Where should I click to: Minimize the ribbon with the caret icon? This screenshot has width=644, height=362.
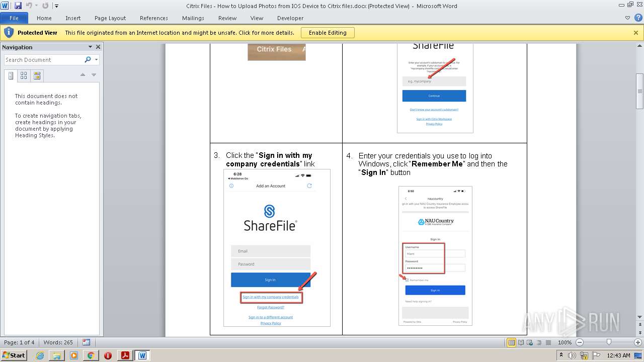[627, 18]
